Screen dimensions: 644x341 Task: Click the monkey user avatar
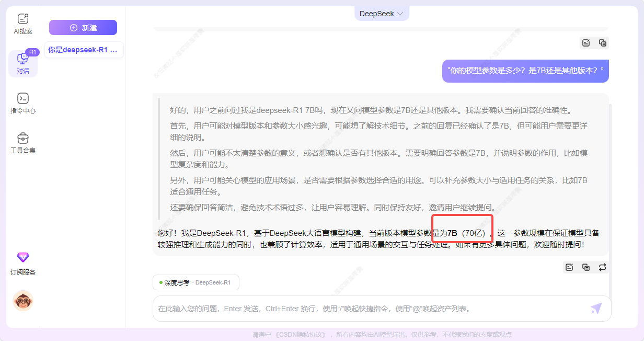tap(23, 301)
